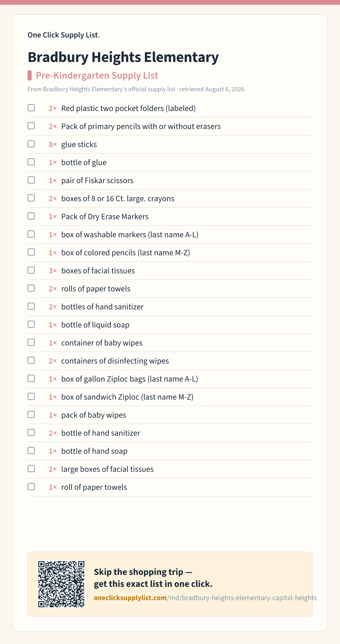The width and height of the screenshot is (340, 644).
Task: Tick the disinfecting wipes checkbox
Action: coord(31,360)
